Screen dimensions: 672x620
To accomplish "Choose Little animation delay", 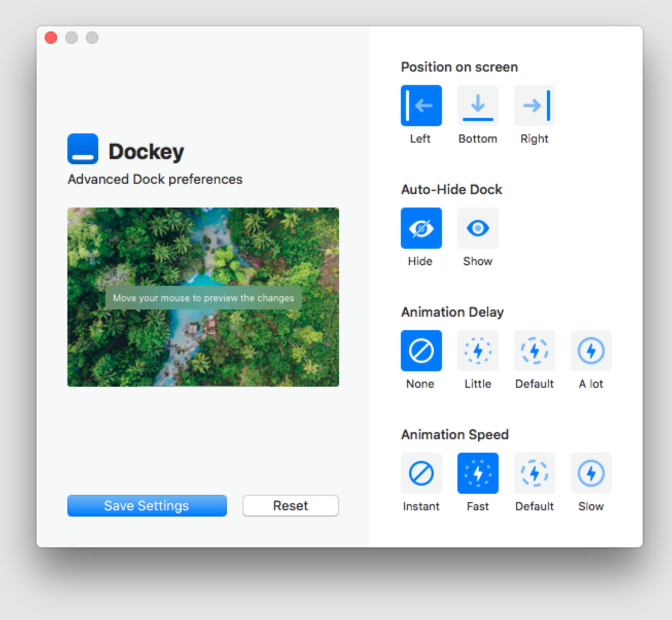I will (478, 351).
